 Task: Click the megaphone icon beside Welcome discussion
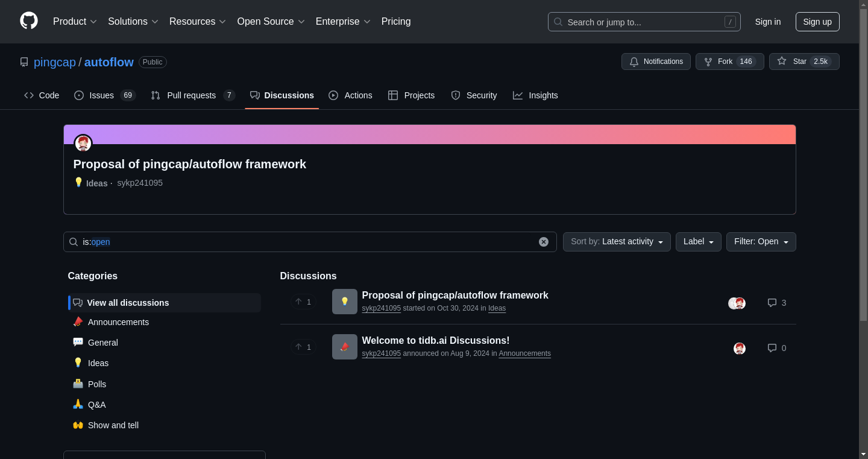coord(345,347)
